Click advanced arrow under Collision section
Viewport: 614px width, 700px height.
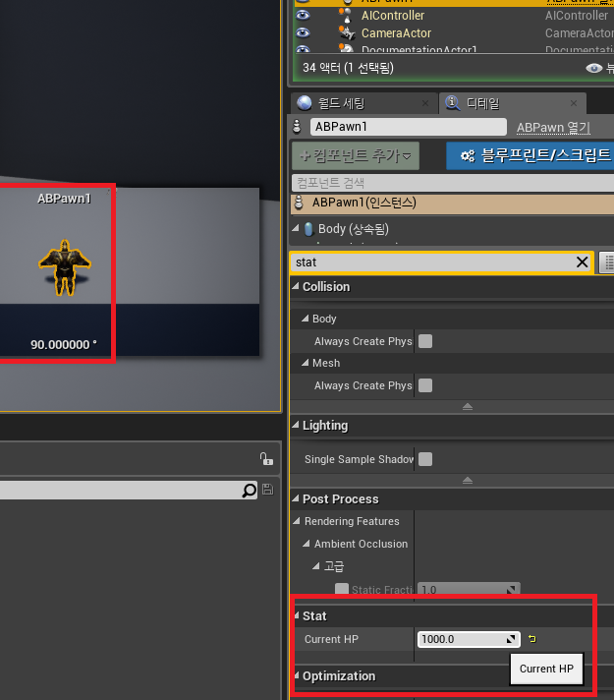click(468, 406)
